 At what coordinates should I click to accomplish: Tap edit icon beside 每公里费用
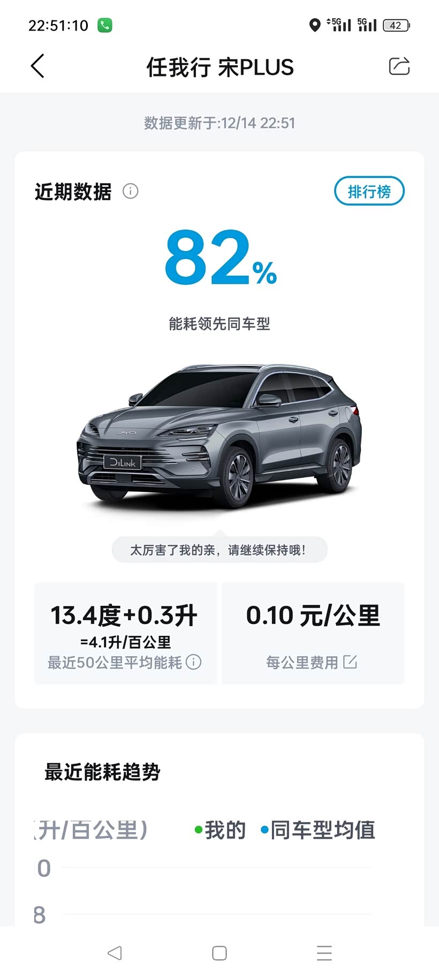point(350,662)
